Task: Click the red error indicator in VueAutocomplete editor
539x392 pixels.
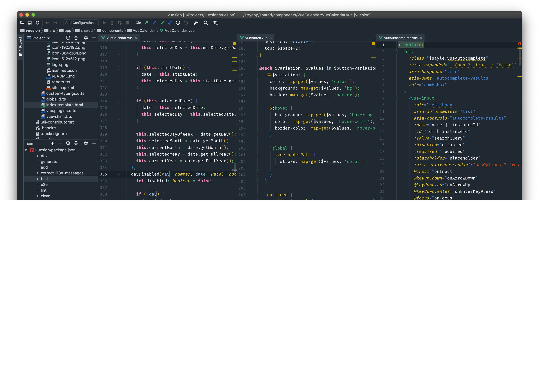Action: point(520,44)
